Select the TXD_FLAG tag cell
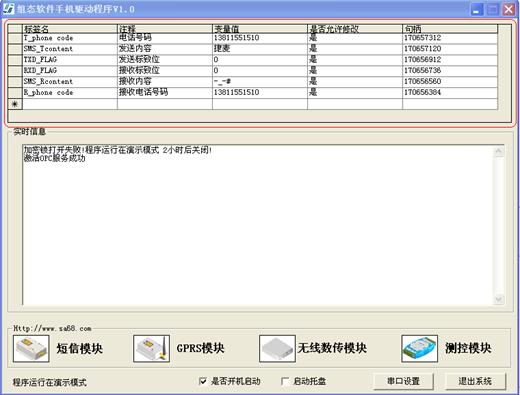 tap(70, 60)
